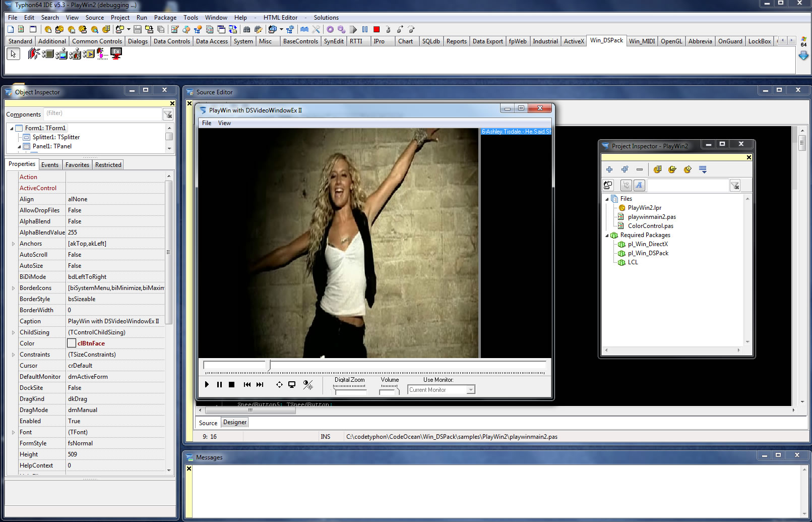Expand the Font property
Viewport: 812px width, 522px height.
coord(13,432)
